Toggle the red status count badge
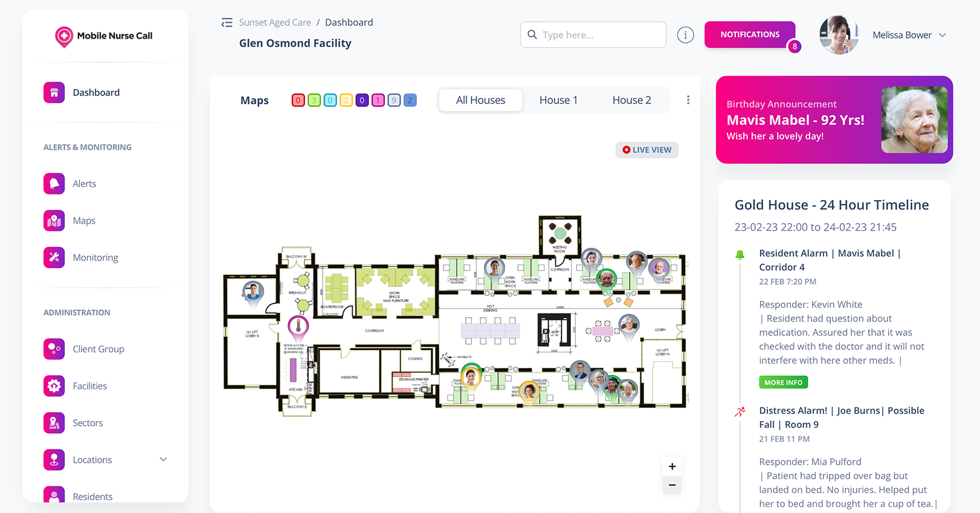The height and width of the screenshot is (513, 980). click(x=298, y=100)
